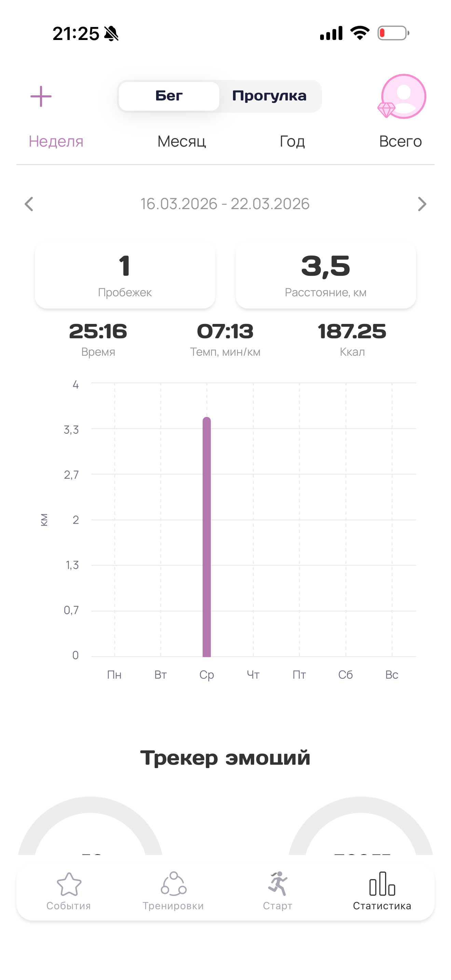
Task: Go to previous week with left chevron
Action: [29, 204]
